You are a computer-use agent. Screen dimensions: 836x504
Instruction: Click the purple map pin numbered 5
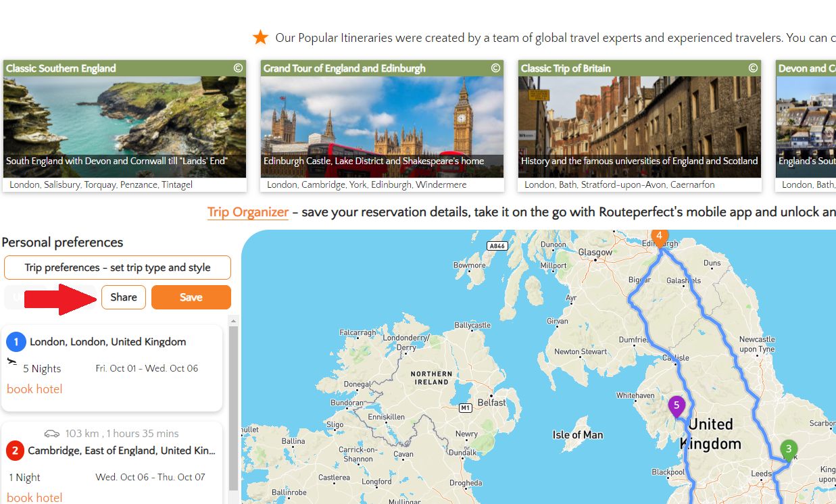coord(676,406)
